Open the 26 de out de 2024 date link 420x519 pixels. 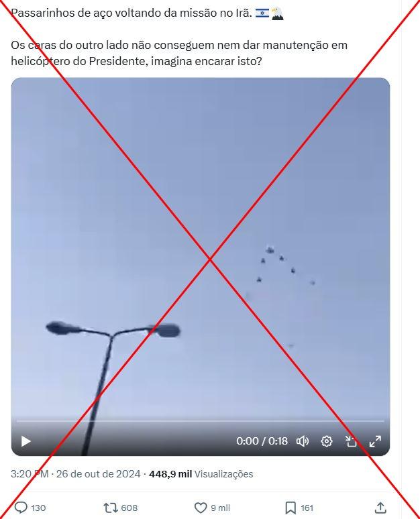tap(99, 474)
